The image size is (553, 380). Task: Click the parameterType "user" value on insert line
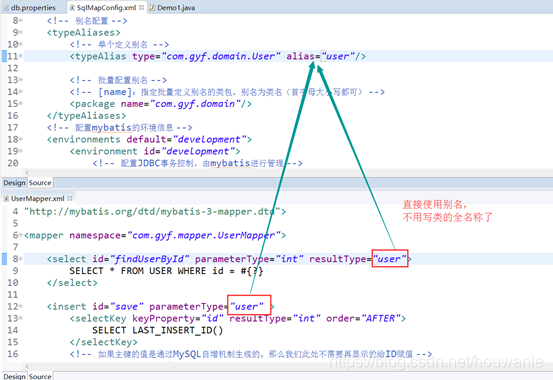pyautogui.click(x=247, y=306)
